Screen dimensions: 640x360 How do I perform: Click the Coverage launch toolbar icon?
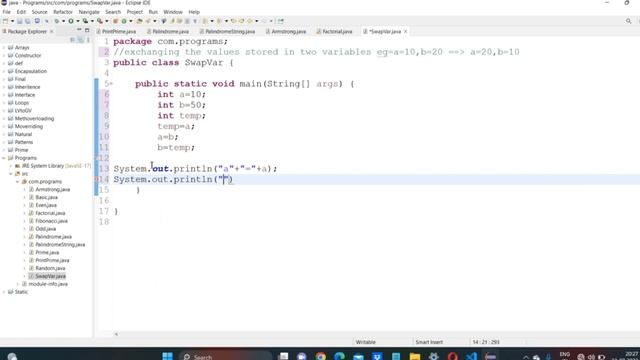tap(85, 21)
